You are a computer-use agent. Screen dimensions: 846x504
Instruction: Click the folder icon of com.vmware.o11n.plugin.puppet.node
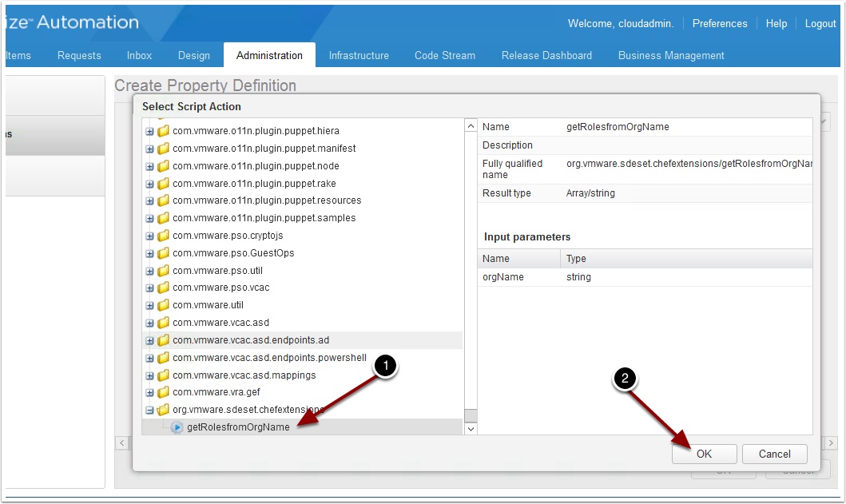pyautogui.click(x=163, y=166)
